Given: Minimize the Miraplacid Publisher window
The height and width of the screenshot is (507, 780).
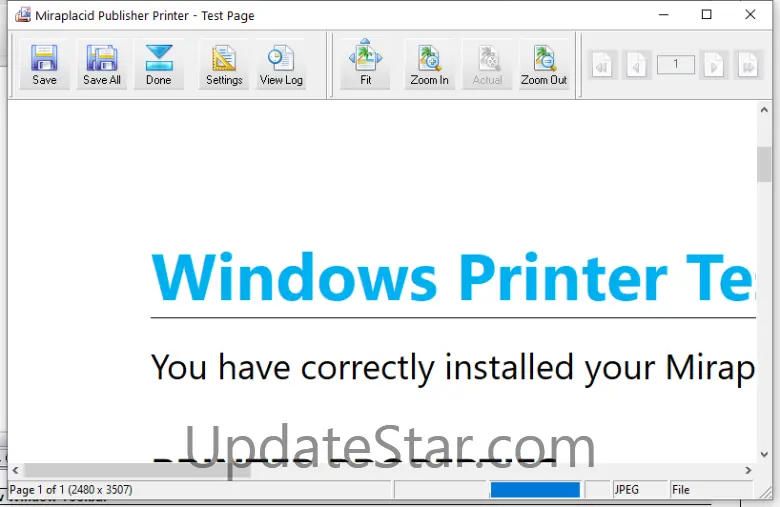Looking at the screenshot, I should coord(664,15).
